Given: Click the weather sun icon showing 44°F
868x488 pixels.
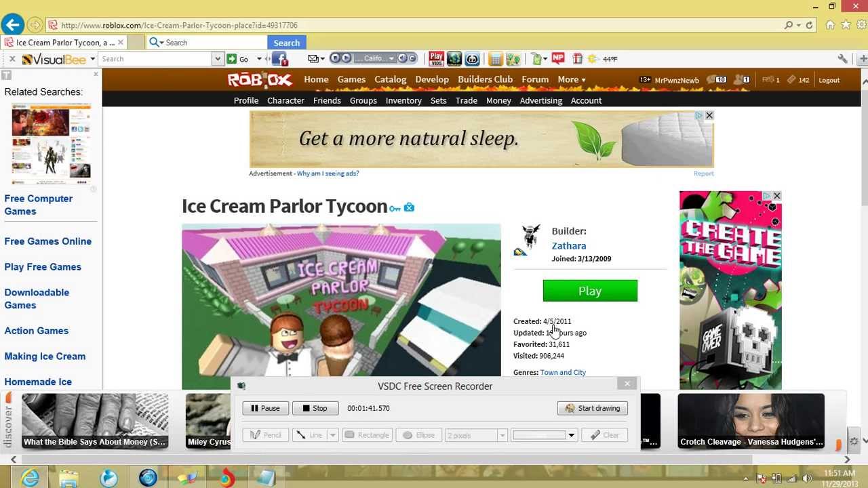Looking at the screenshot, I should pyautogui.click(x=592, y=59).
